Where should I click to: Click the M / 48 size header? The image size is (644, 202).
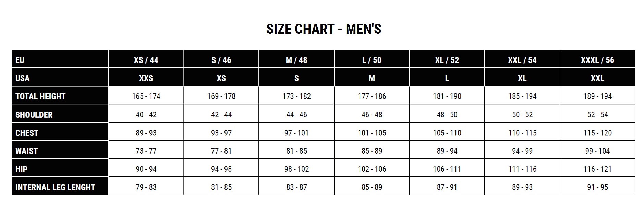[x=296, y=60]
